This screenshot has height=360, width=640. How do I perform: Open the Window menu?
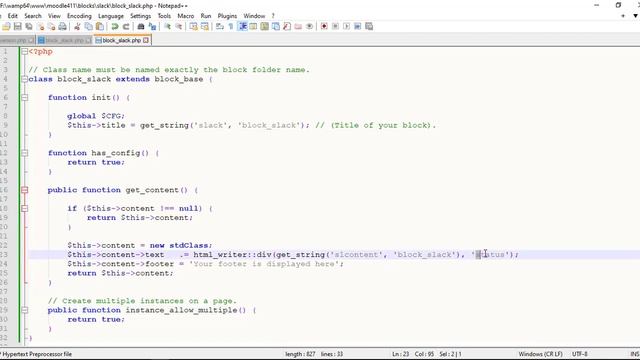254,16
